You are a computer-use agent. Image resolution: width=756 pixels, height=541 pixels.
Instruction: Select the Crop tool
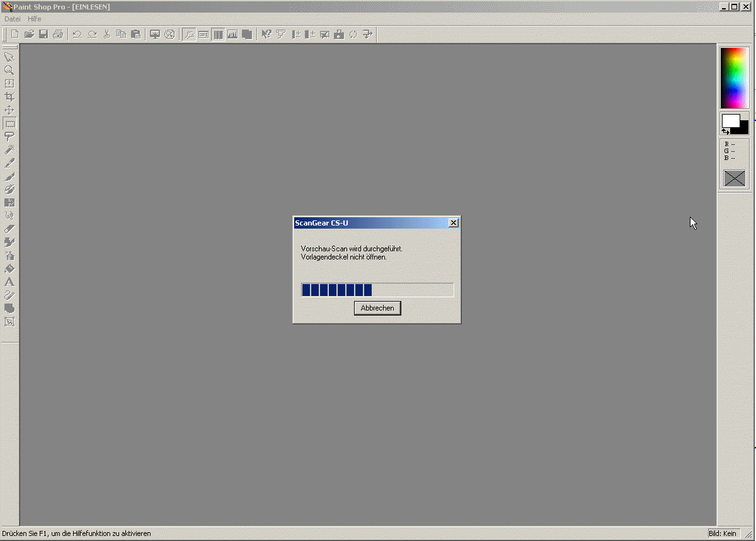(9, 97)
